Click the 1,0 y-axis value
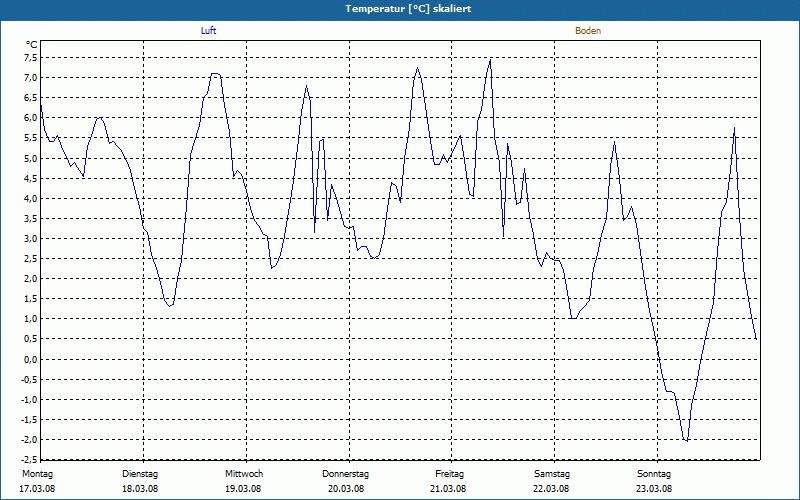Image resolution: width=800 pixels, height=500 pixels. click(31, 319)
